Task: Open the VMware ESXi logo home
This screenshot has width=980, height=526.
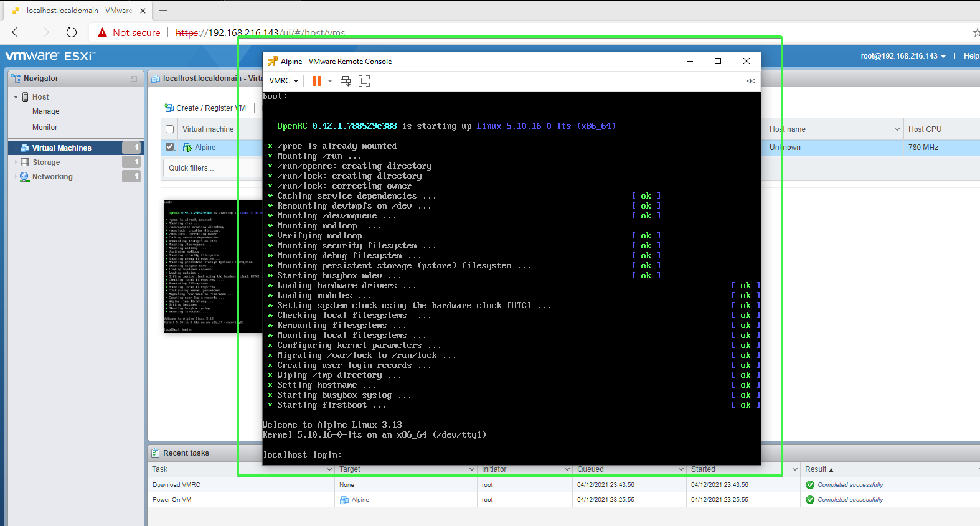Action: click(x=50, y=56)
